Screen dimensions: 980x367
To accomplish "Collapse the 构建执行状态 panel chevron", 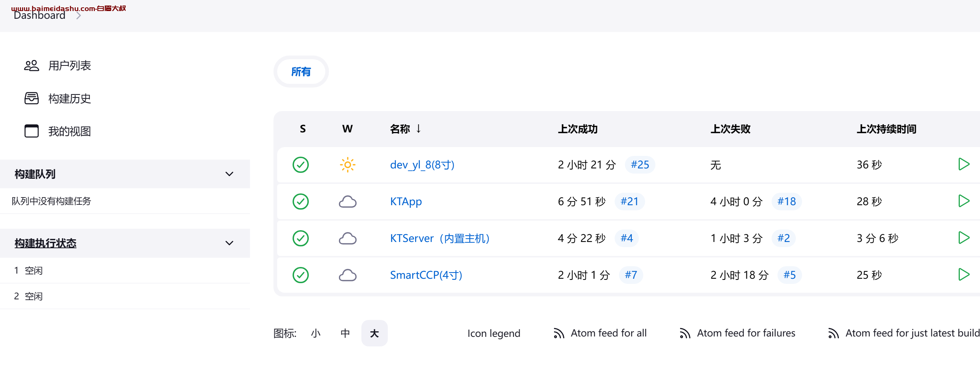I will click(x=229, y=243).
